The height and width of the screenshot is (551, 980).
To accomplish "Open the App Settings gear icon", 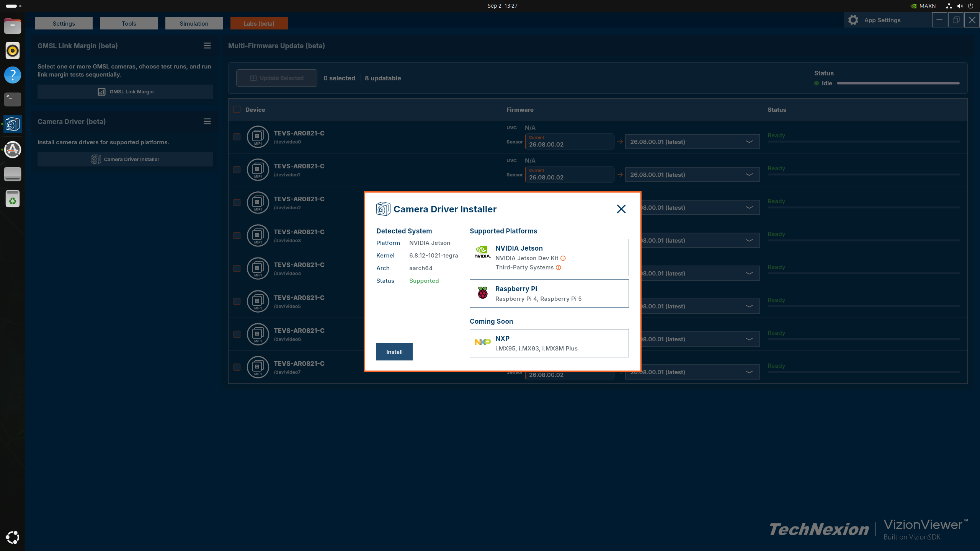I will point(853,20).
